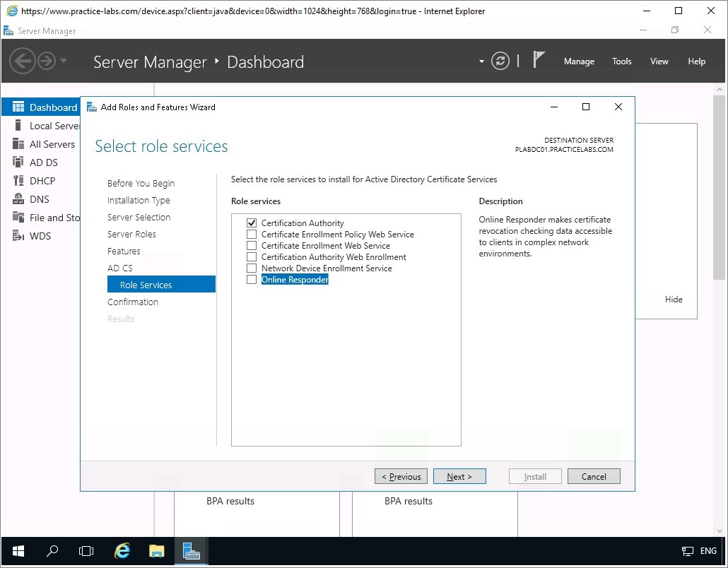
Task: Click File and Storage Services icon
Action: (18, 217)
